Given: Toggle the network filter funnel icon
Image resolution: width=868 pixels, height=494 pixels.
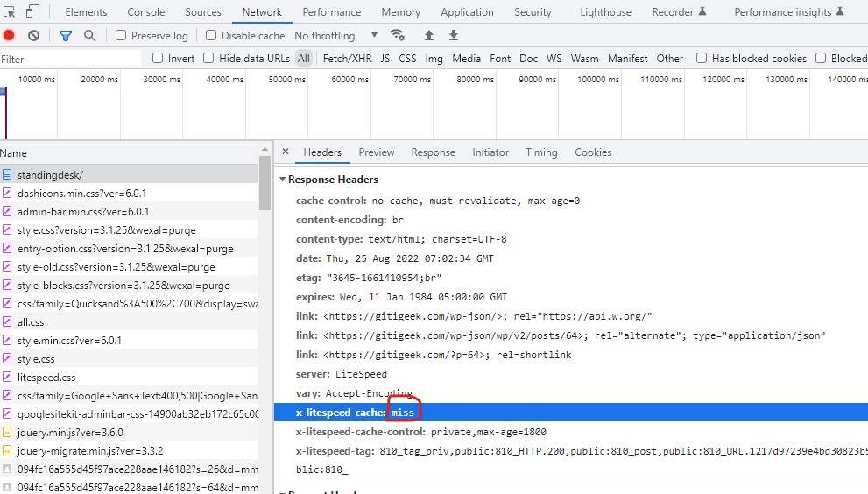Looking at the screenshot, I should (x=65, y=36).
